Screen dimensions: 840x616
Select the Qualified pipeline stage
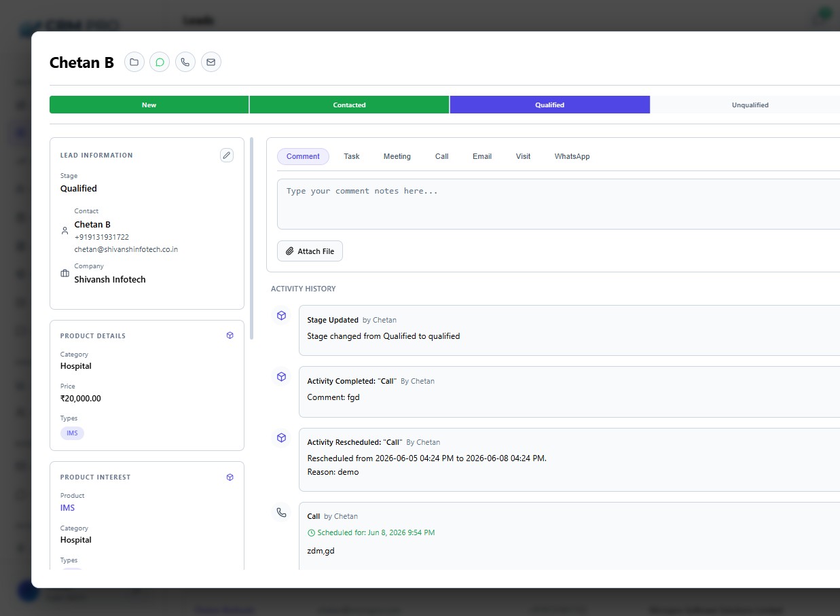pos(549,105)
